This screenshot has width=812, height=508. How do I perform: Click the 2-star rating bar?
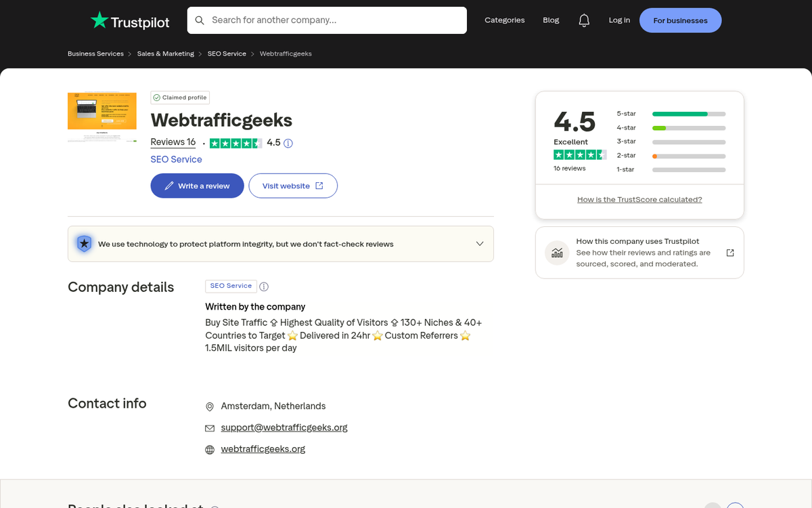pyautogui.click(x=688, y=155)
